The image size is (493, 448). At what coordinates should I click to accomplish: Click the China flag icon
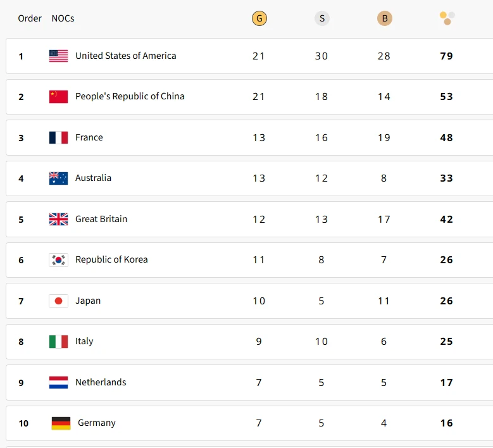(x=58, y=96)
